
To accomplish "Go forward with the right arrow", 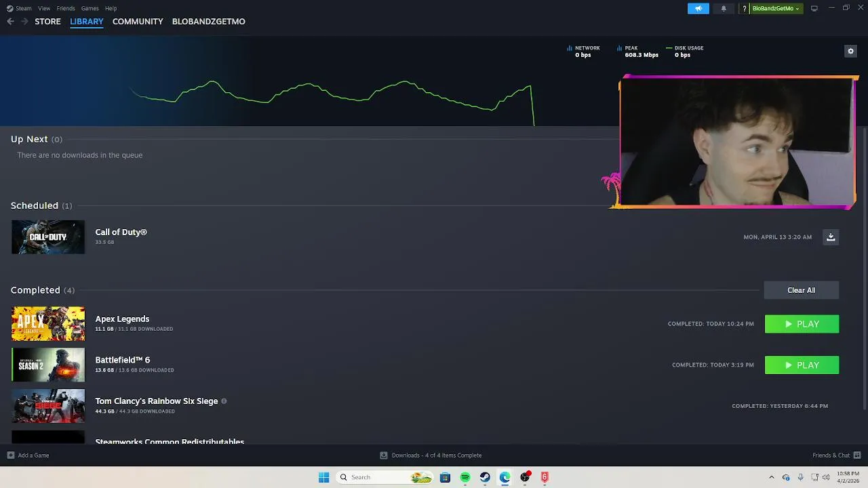I will (x=24, y=22).
